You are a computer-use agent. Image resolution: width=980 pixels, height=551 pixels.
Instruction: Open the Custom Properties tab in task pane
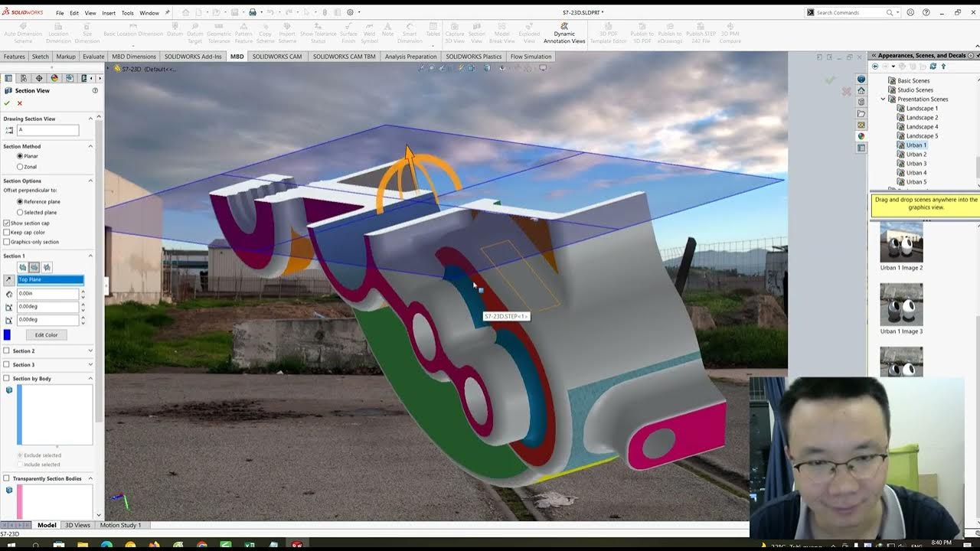861,148
